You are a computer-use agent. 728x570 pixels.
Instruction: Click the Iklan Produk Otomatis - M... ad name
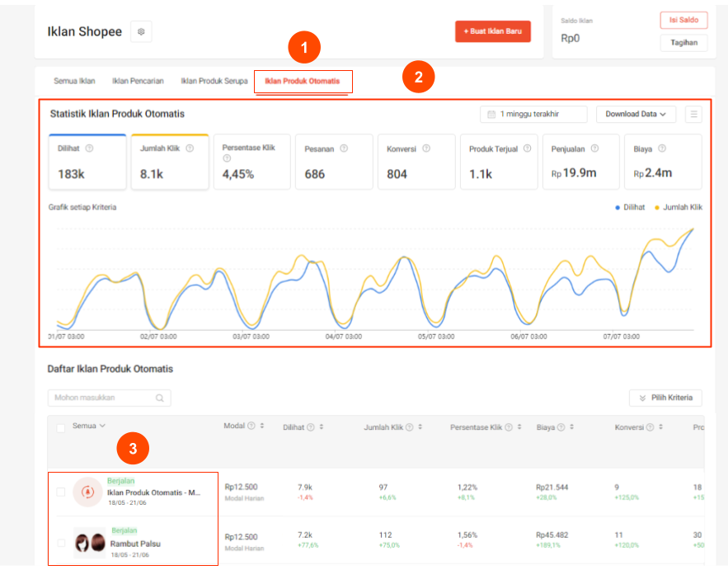point(153,492)
